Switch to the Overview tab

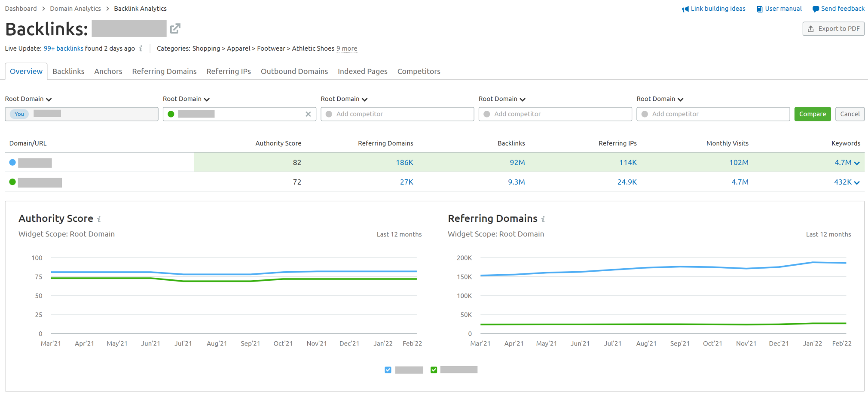pyautogui.click(x=26, y=71)
